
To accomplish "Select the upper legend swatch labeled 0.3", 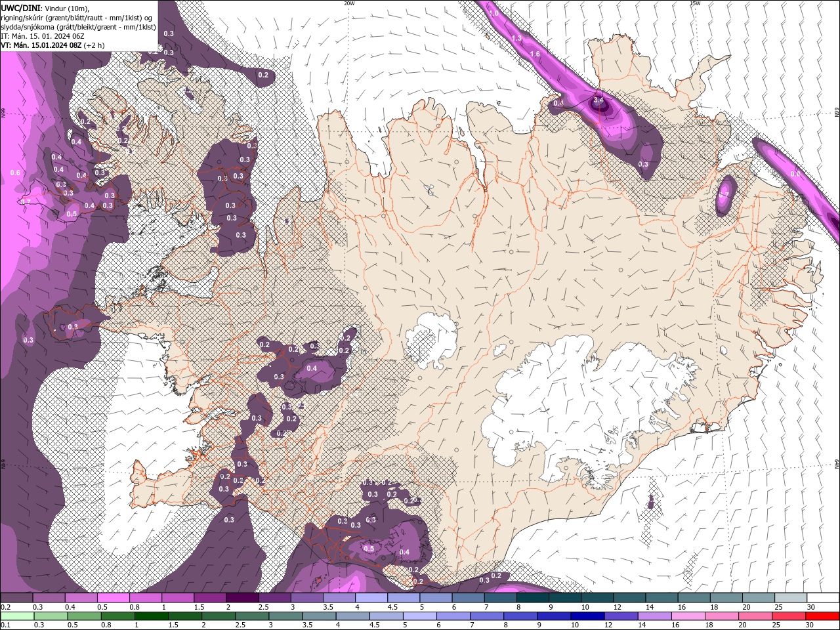I will click(x=49, y=598).
